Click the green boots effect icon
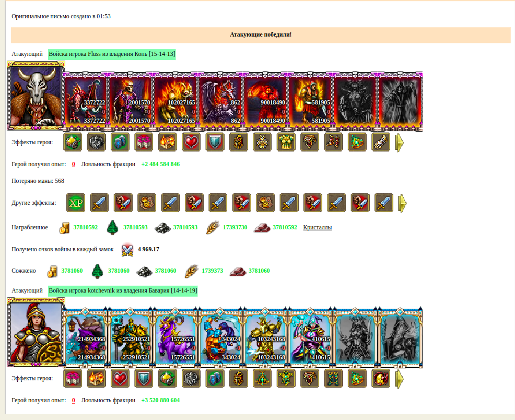This screenshot has width=515, height=420. (x=333, y=378)
